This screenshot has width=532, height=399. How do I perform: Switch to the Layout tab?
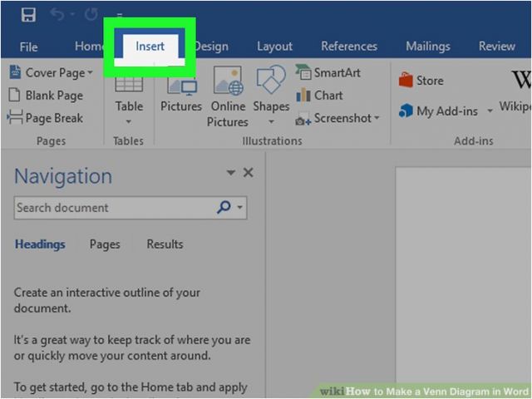[x=274, y=47]
